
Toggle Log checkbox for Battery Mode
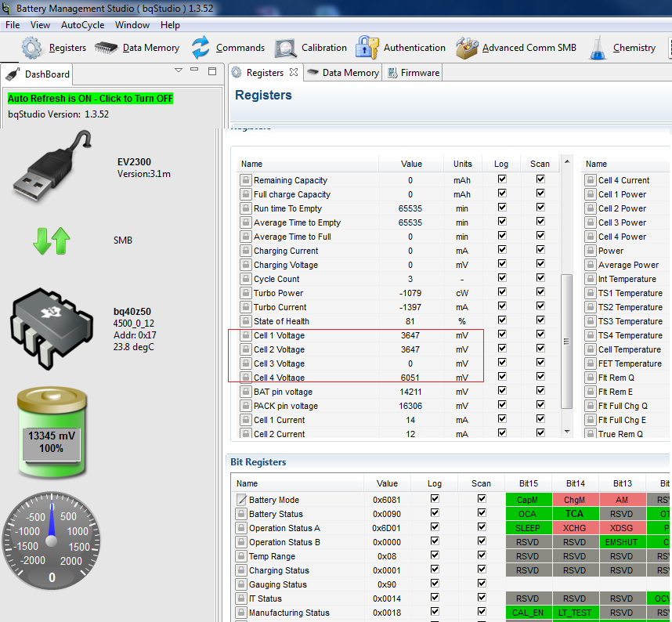coord(435,498)
